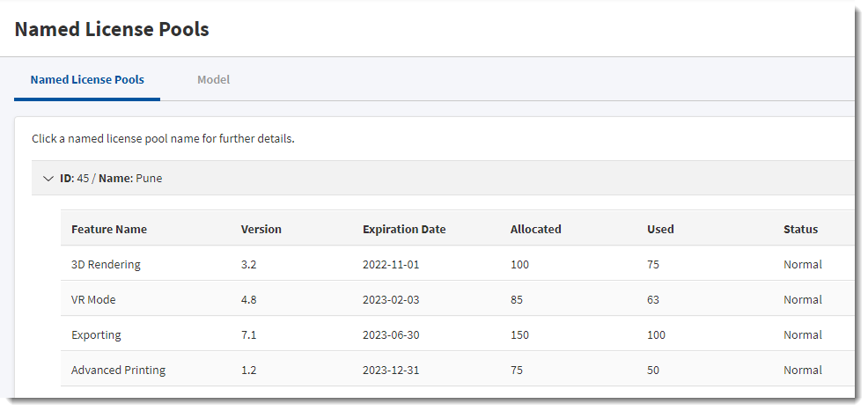The image size is (868, 411).
Task: Select the Named License Pools tab
Action: click(87, 79)
